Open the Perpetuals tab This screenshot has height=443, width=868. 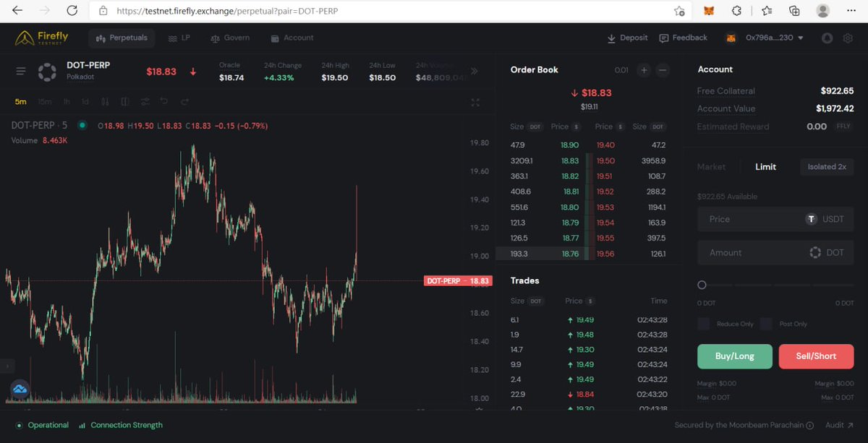[122, 38]
